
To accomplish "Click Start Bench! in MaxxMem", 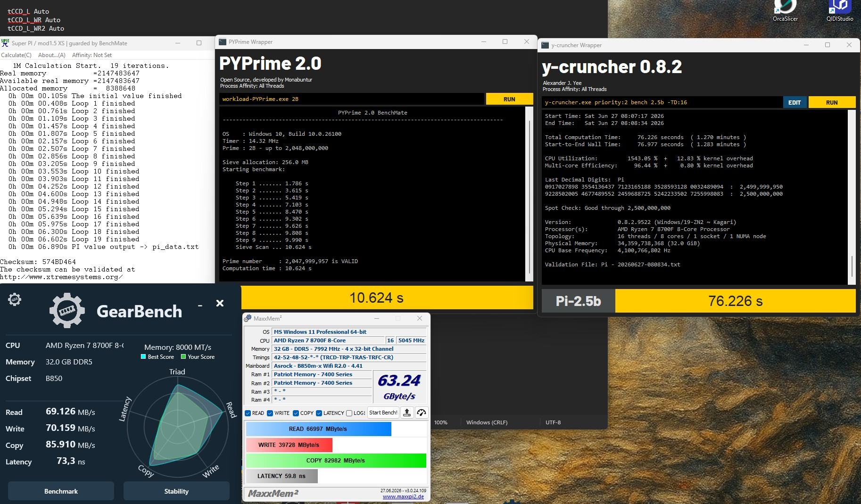I will (x=383, y=413).
